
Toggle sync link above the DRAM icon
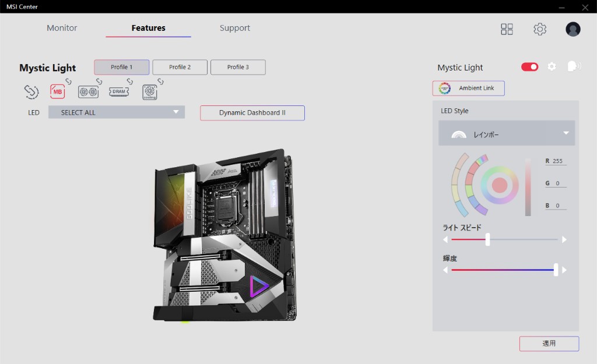(130, 82)
